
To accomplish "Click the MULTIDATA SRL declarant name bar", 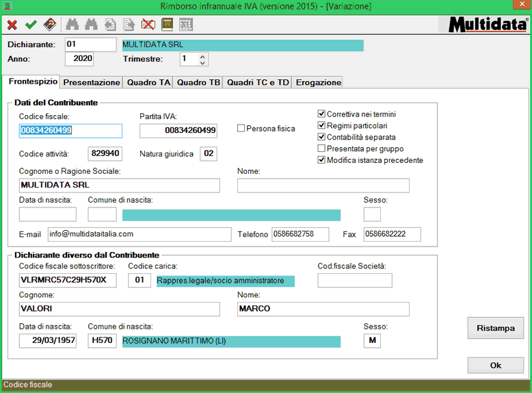I will pyautogui.click(x=243, y=45).
